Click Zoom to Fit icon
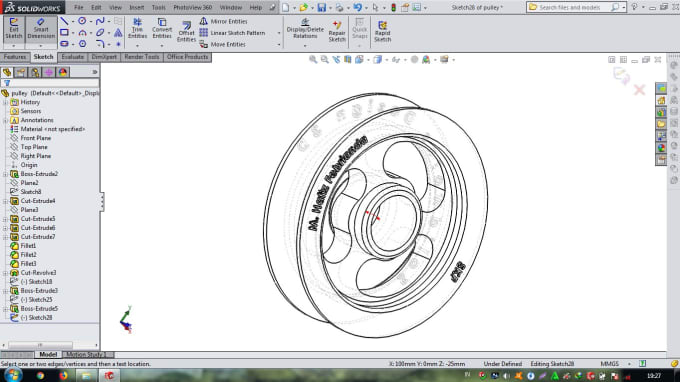The image size is (680, 382). (x=313, y=59)
